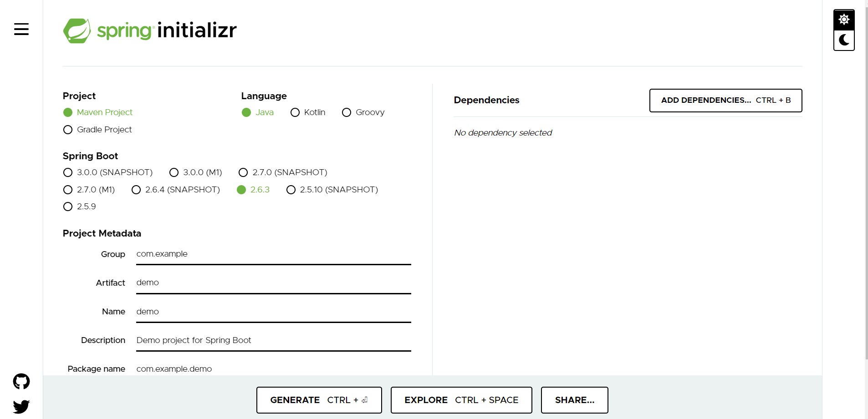Viewport: 868px width, 419px height.
Task: Switch to dark theme moon icon
Action: coord(844,40)
